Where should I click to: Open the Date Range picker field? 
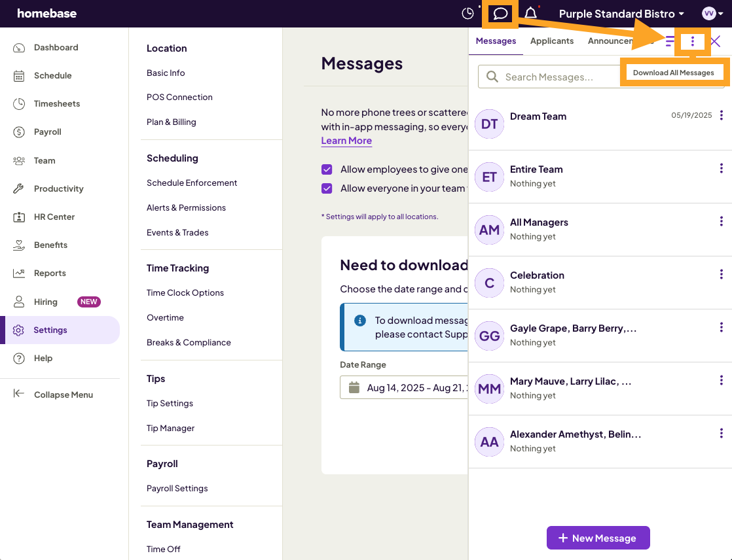pyautogui.click(x=404, y=387)
